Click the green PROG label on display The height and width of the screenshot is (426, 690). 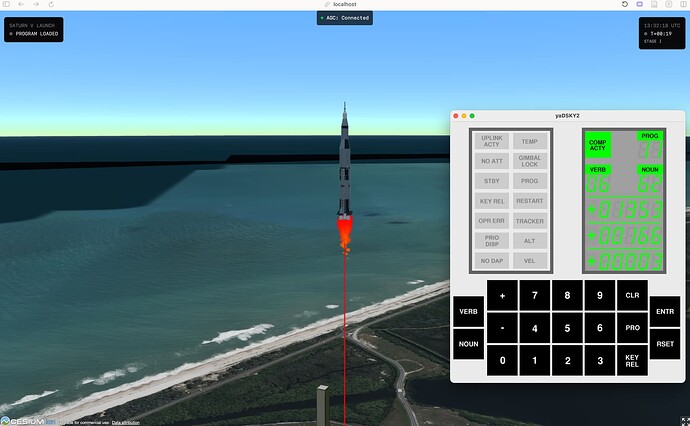[650, 136]
